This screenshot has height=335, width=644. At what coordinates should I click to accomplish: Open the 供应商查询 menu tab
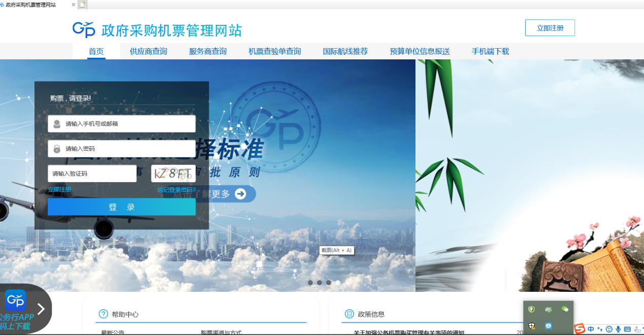coord(148,51)
